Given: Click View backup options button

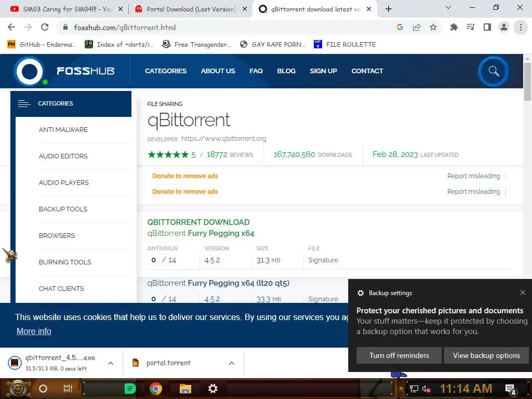Looking at the screenshot, I should 486,355.
